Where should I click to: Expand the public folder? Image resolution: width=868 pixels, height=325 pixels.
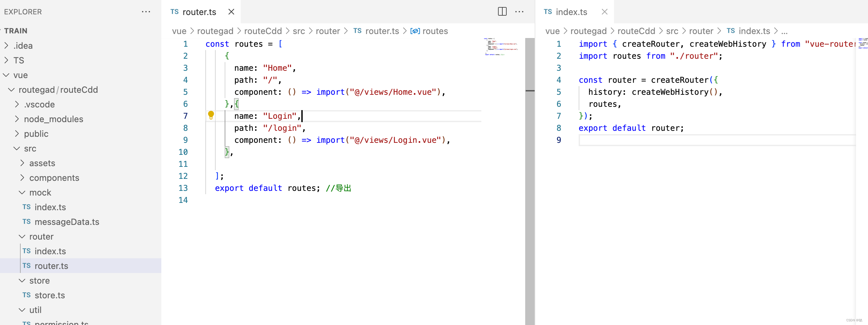[x=81, y=134]
